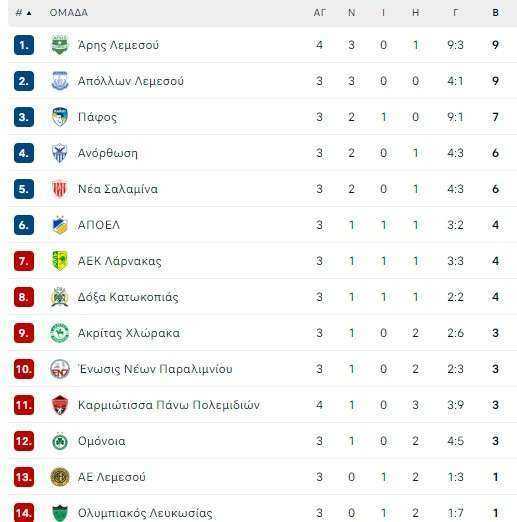Click the ΑΕ Λεμεσού round crest

60,477
